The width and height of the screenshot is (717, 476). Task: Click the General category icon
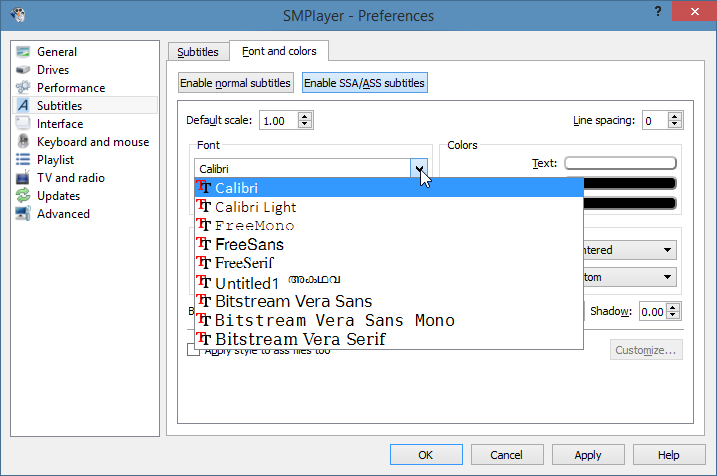click(23, 52)
